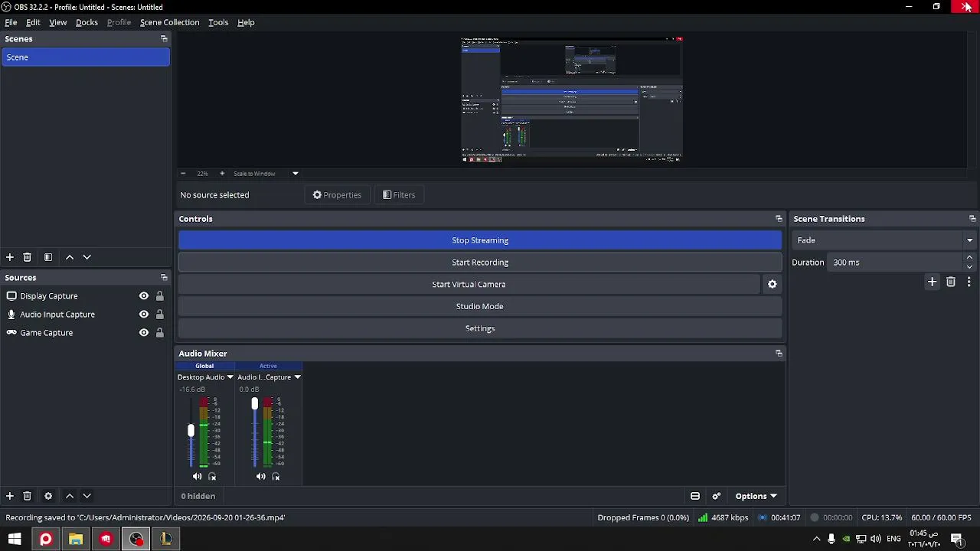Open the File menu
The height and width of the screenshot is (551, 980).
(x=11, y=22)
